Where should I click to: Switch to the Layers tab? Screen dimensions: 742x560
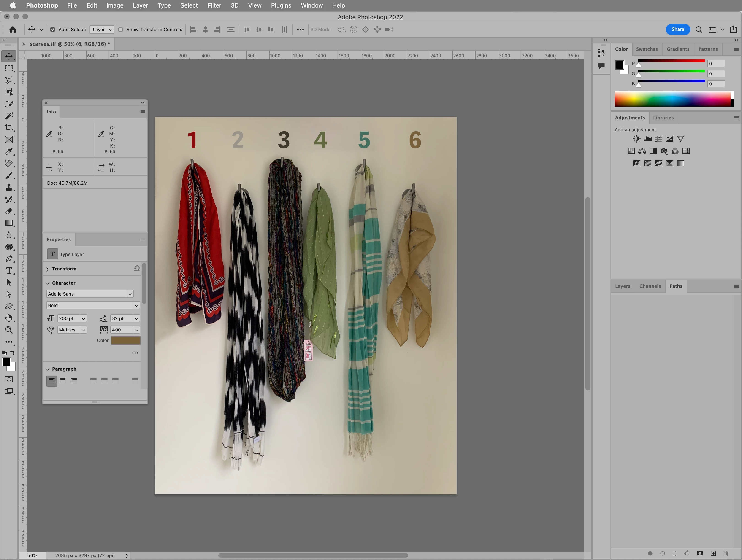click(x=622, y=286)
